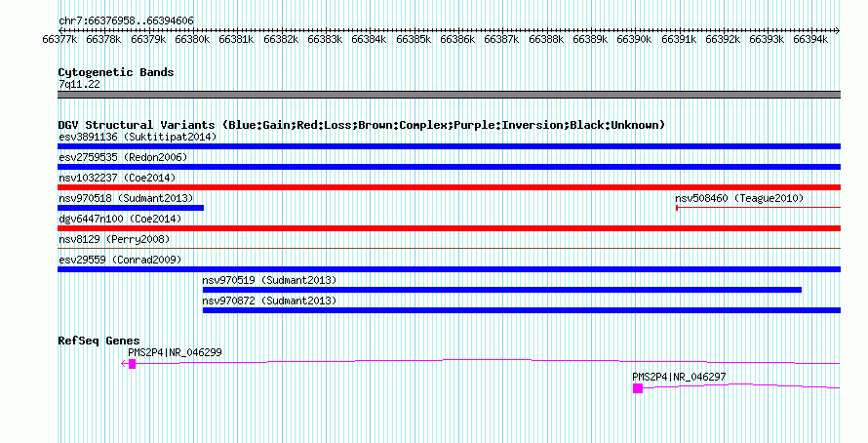Select the short nsv970518 (Sudmant2013) blue bar
Screen dimensions: 868x443
click(x=131, y=208)
